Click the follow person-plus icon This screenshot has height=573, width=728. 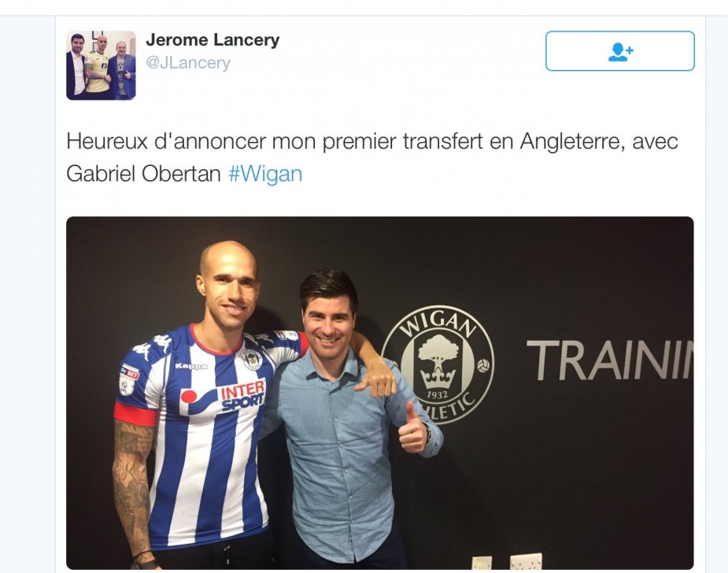point(620,51)
